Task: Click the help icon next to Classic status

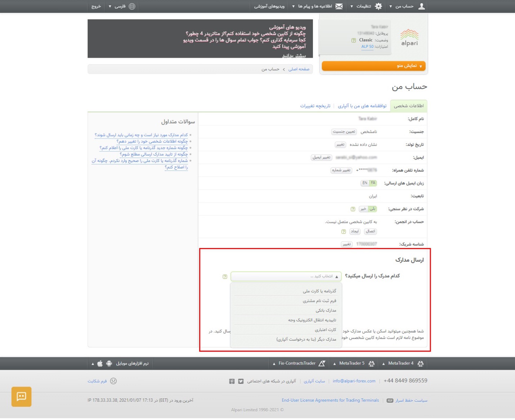Action: (x=354, y=40)
